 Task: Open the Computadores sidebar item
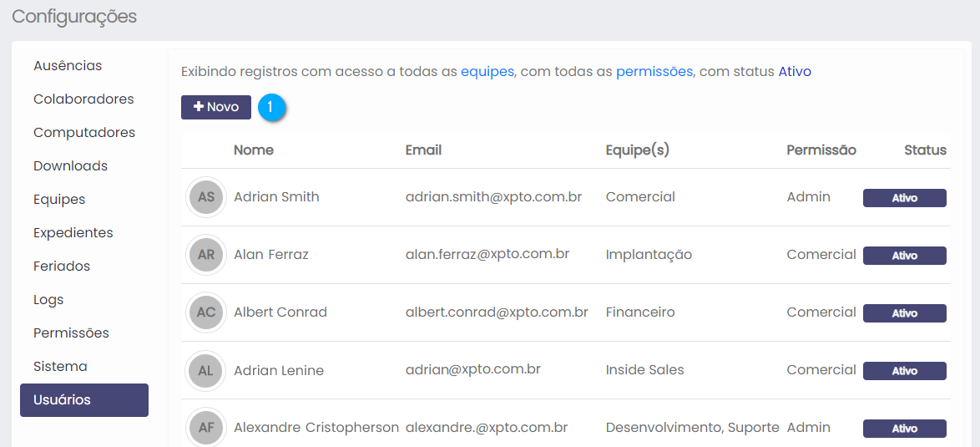coord(84,133)
